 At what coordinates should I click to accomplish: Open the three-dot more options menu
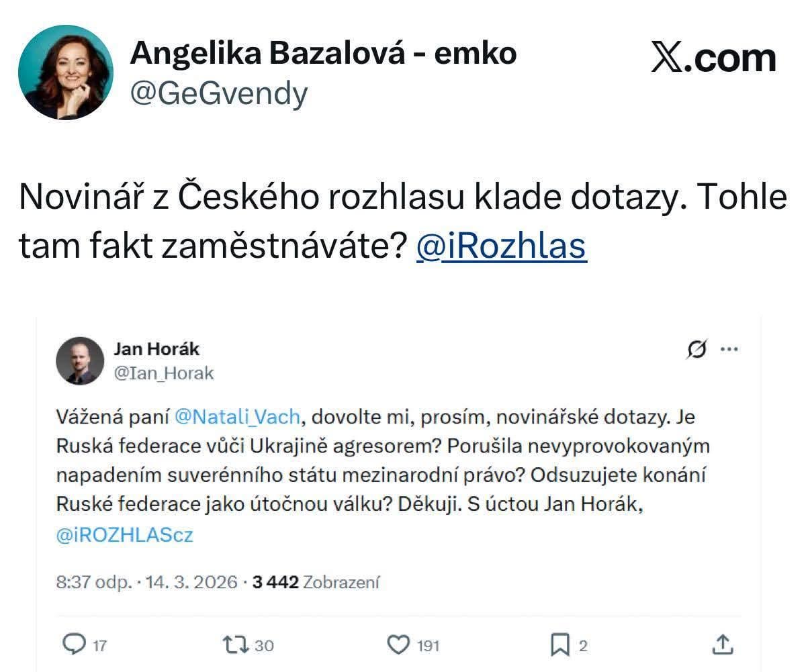(x=729, y=349)
